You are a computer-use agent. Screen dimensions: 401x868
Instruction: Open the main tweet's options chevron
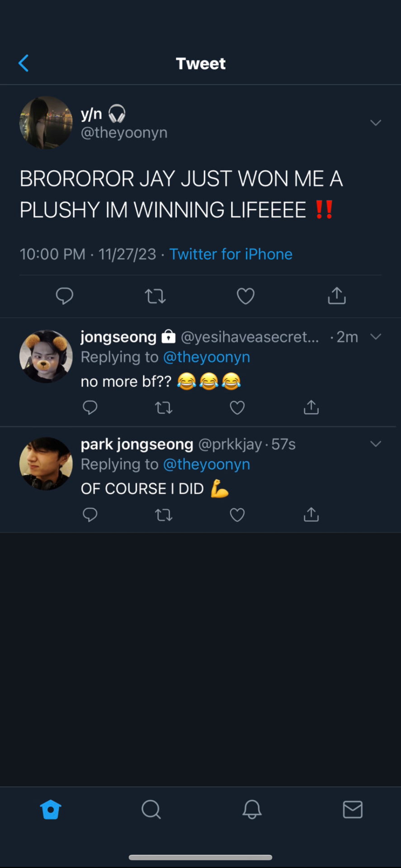(376, 123)
